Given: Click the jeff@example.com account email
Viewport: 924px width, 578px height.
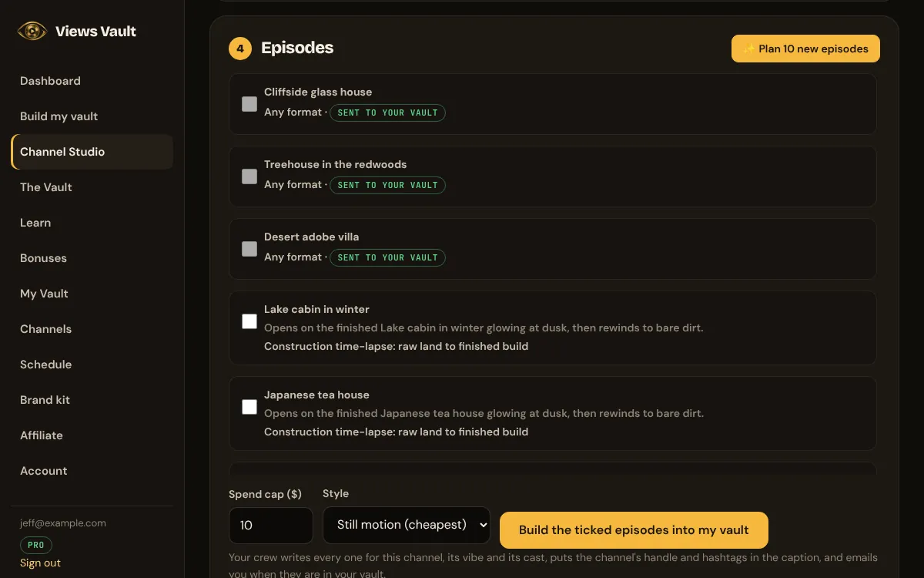Looking at the screenshot, I should [63, 523].
